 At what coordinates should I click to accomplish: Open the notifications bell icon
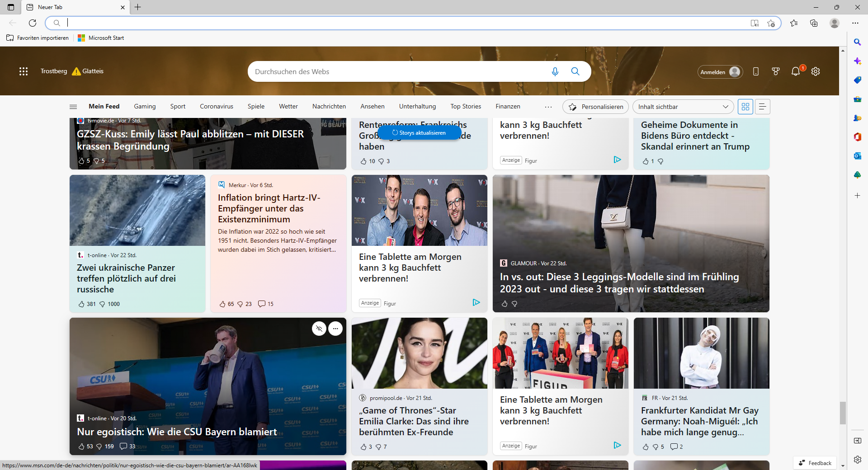coord(796,71)
